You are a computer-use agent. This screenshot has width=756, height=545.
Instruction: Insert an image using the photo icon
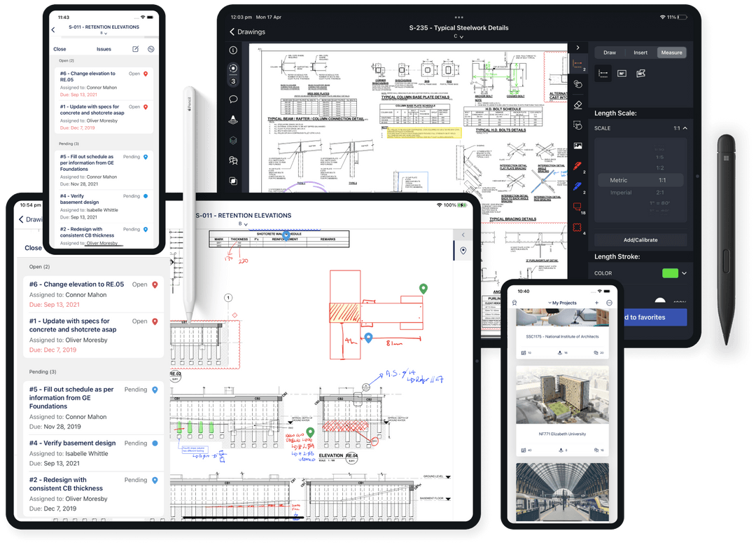pyautogui.click(x=578, y=146)
